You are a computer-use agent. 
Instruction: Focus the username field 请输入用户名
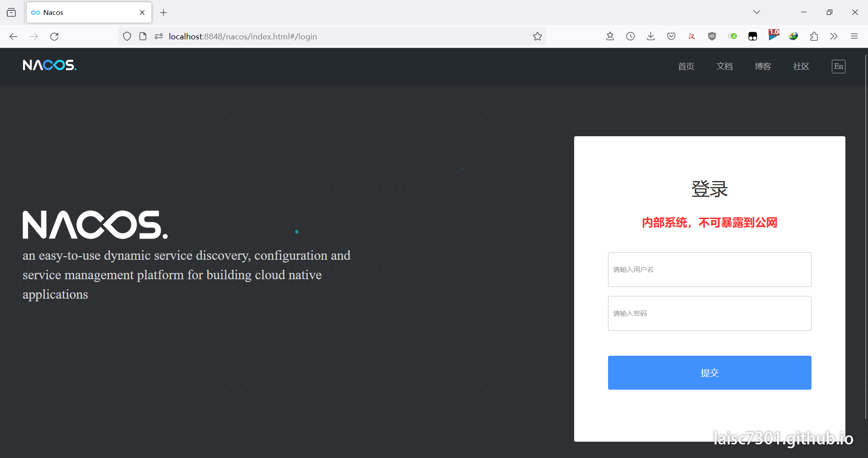coord(709,269)
